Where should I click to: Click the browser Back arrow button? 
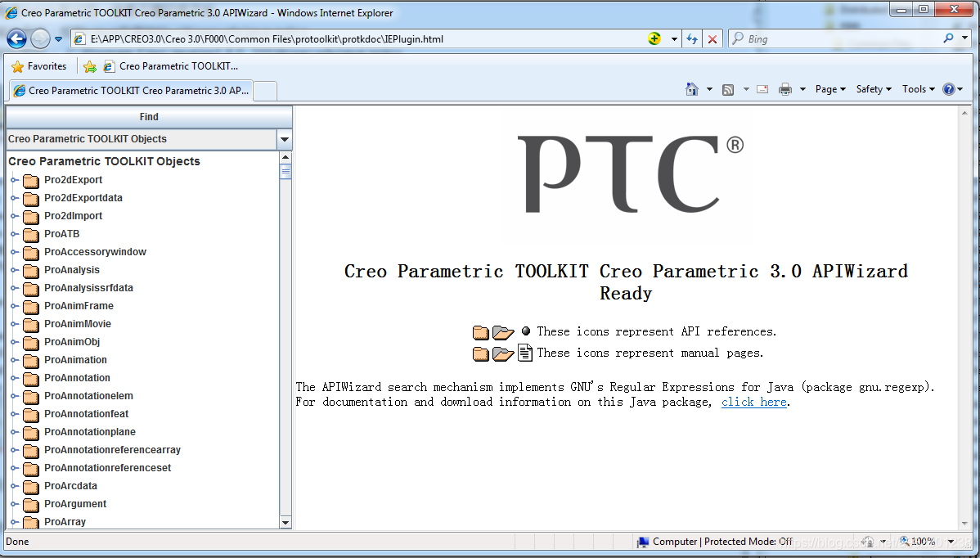coord(16,38)
